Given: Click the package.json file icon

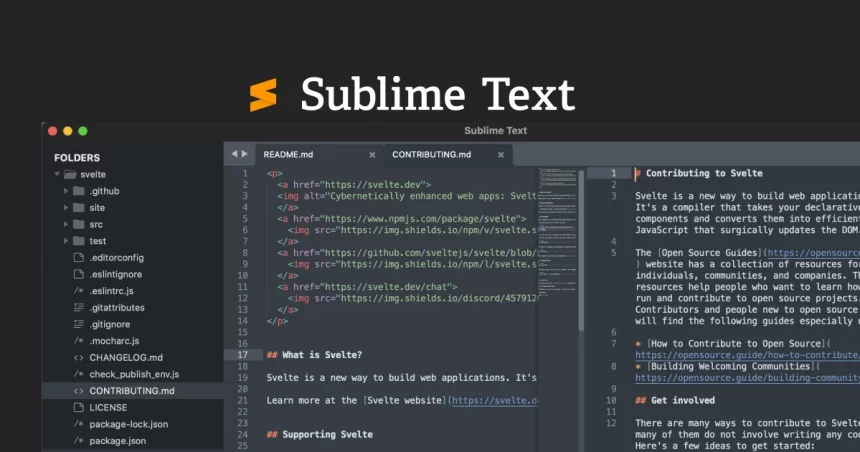Looking at the screenshot, I should coord(78,440).
